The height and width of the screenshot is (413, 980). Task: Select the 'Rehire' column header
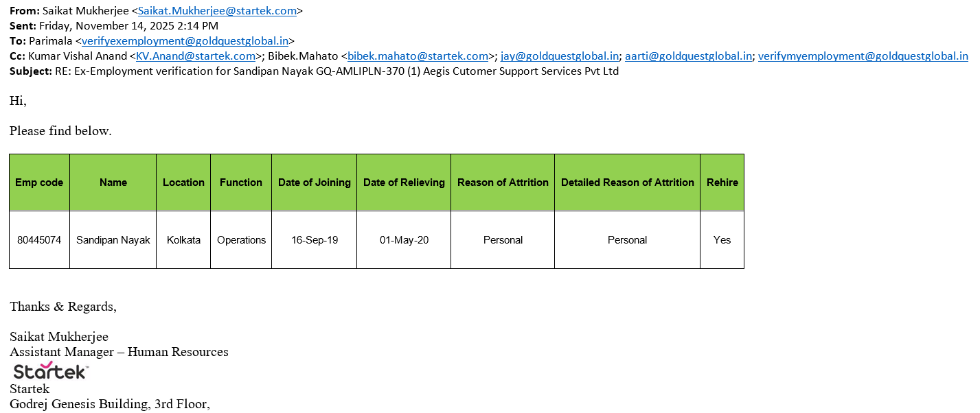722,182
